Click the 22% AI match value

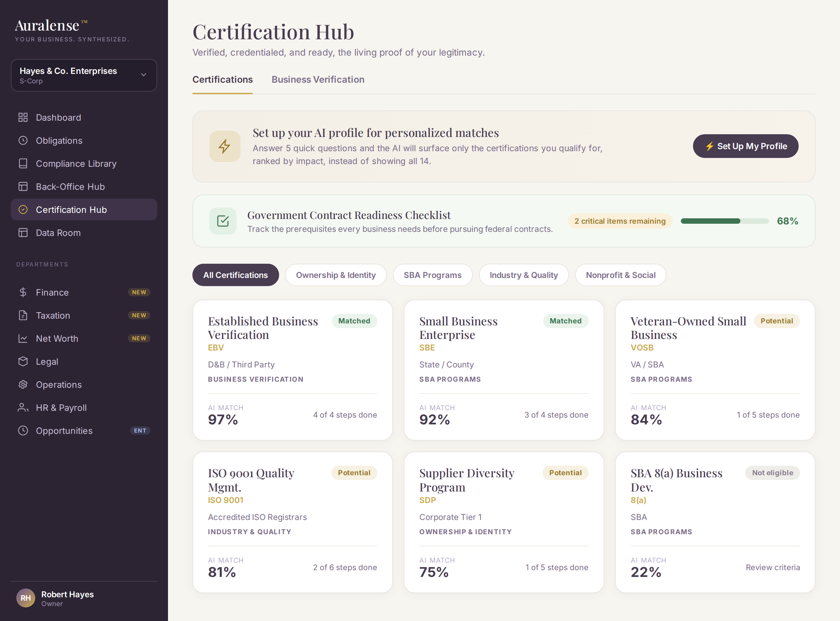click(x=646, y=572)
